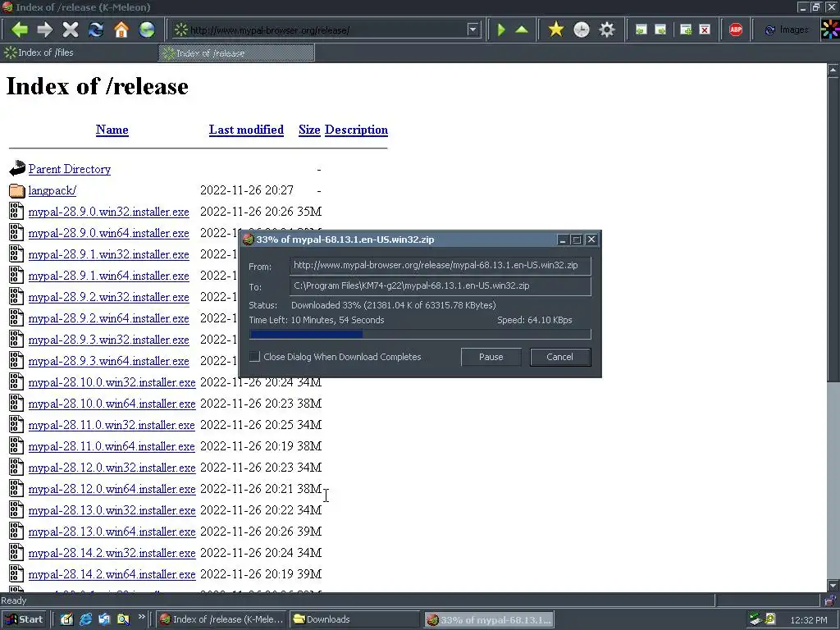The width and height of the screenshot is (840, 630).
Task: Open URL bar history dropdown
Action: tap(472, 30)
